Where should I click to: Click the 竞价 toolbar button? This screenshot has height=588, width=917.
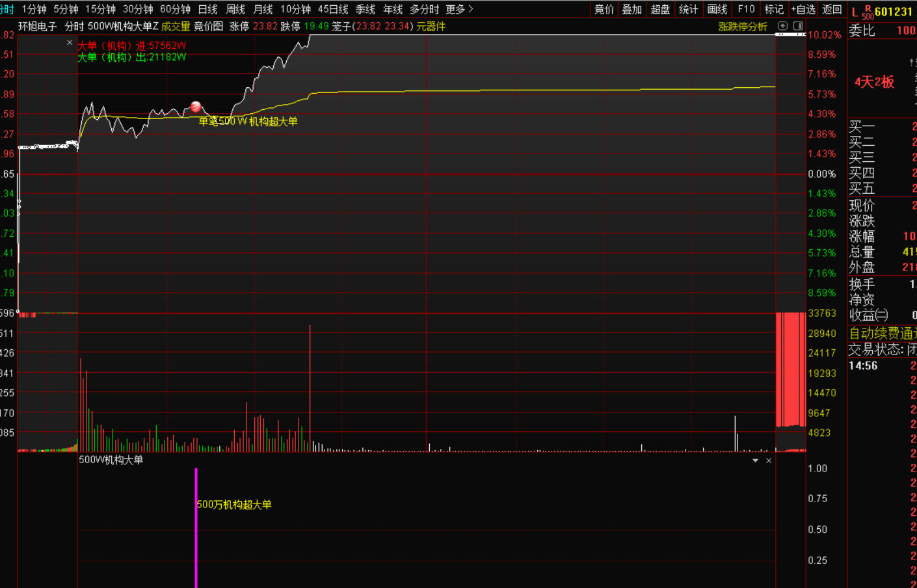click(x=604, y=9)
